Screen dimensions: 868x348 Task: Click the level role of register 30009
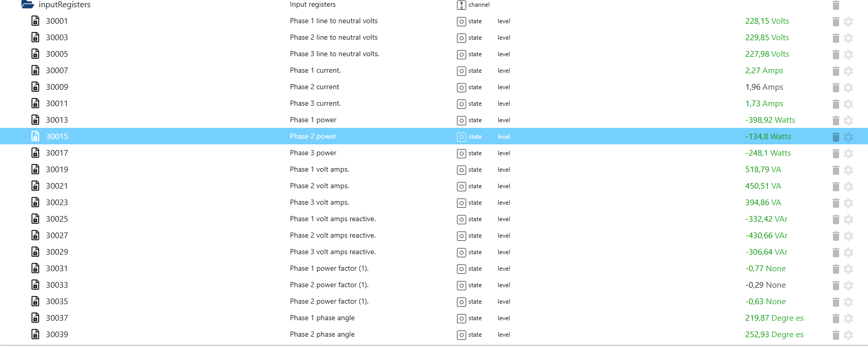click(x=503, y=87)
